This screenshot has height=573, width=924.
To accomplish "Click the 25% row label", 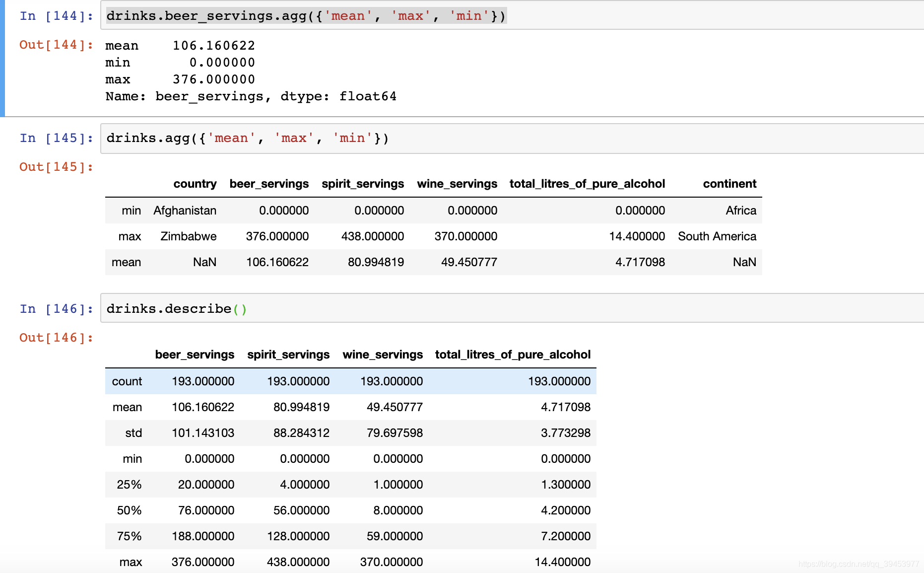I will [x=129, y=485].
